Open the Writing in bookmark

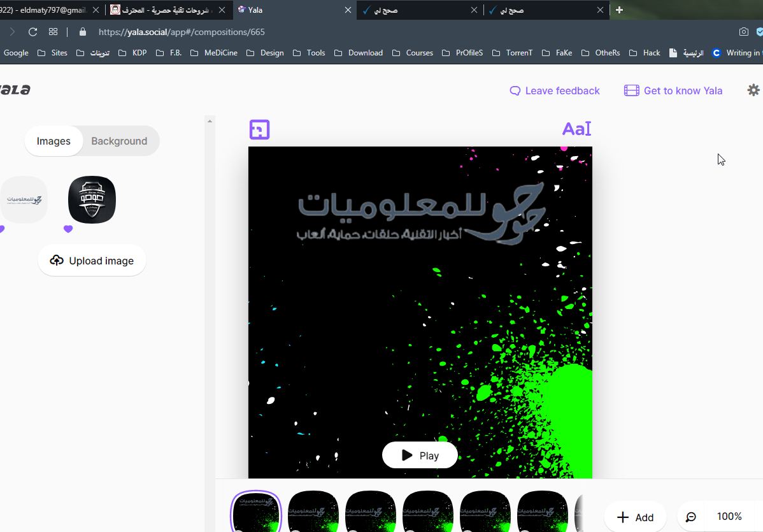[738, 53]
